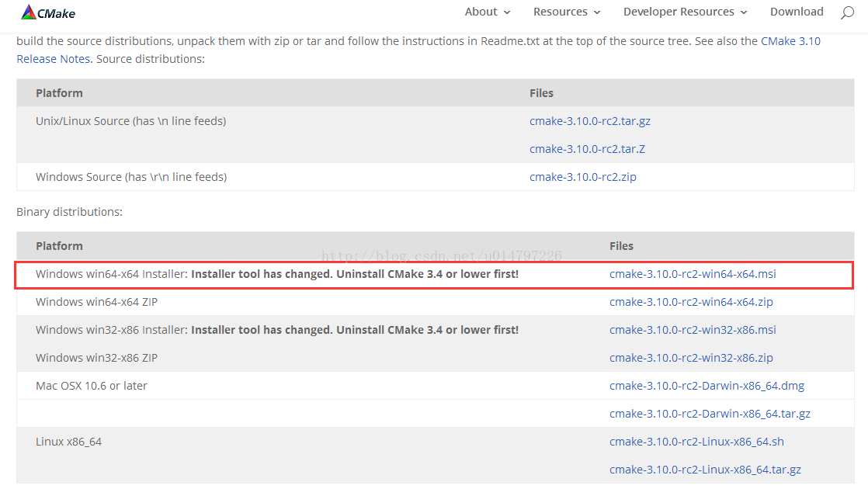Expand the Resources menu
The width and height of the screenshot is (868, 496).
point(566,12)
